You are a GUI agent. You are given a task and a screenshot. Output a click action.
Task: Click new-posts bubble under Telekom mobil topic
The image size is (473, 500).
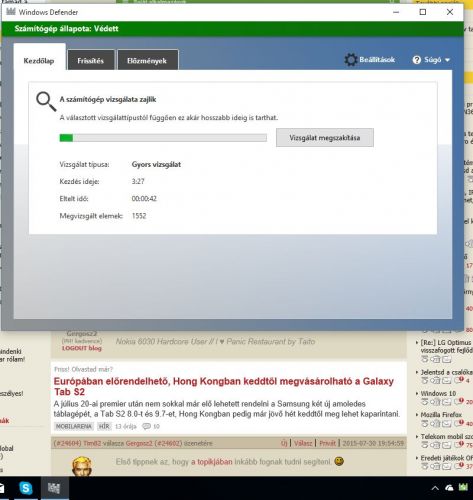(459, 444)
